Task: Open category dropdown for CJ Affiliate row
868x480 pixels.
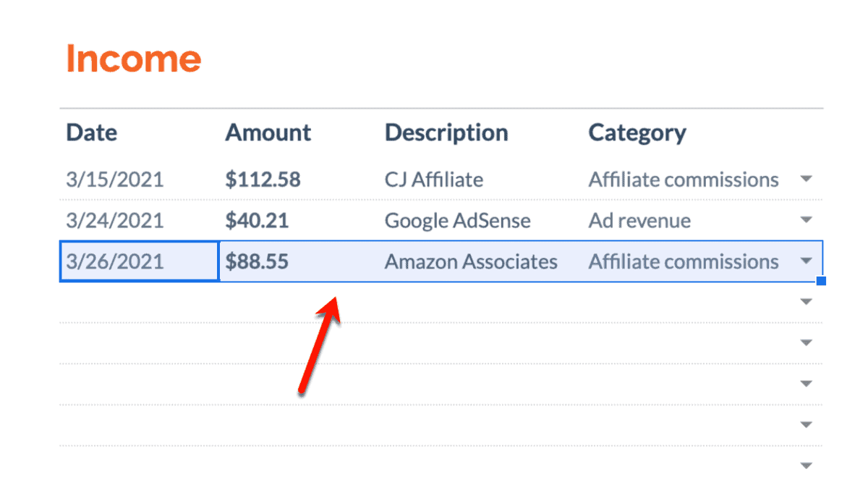Action: (807, 180)
